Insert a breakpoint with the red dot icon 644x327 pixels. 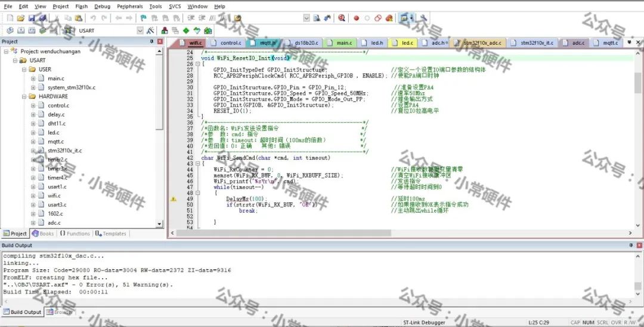356,18
